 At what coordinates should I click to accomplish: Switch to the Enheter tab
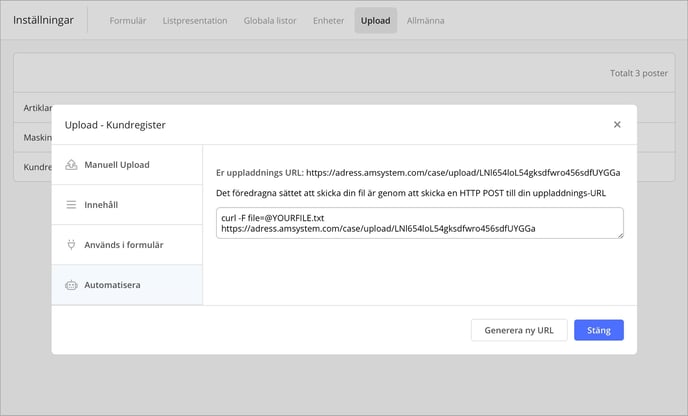(328, 21)
